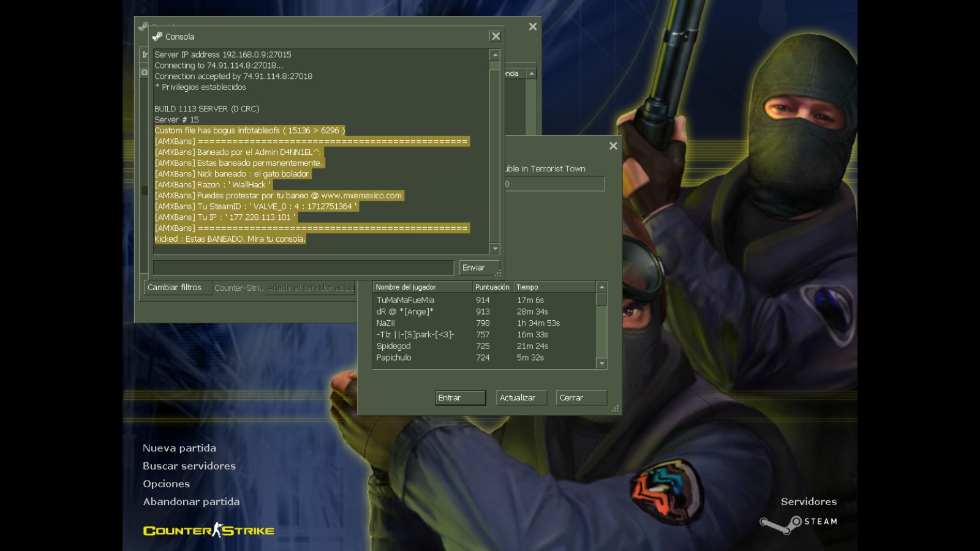Viewport: 980px width, 551px height.
Task: Click the Cerrar button
Action: [x=581, y=397]
